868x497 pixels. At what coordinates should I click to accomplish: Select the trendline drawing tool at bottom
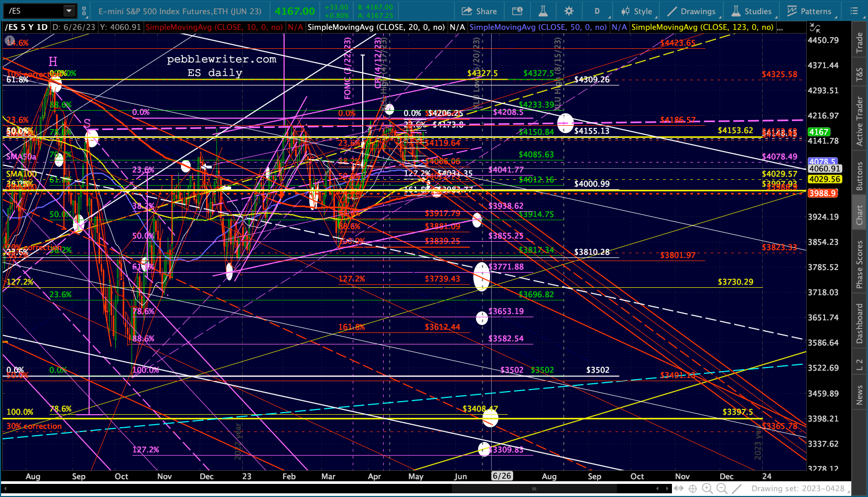coord(736,489)
